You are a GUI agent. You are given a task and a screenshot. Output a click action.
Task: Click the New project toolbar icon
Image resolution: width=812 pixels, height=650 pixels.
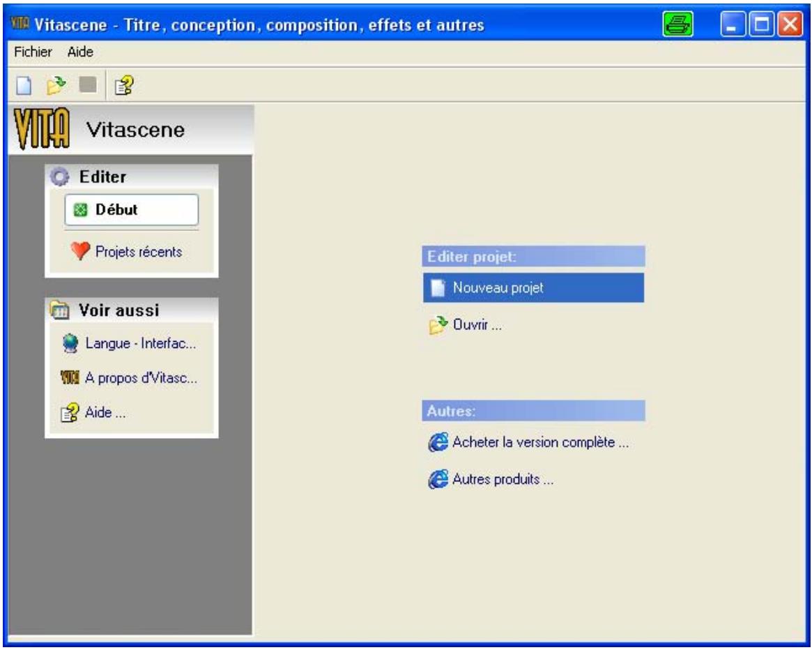pyautogui.click(x=24, y=86)
